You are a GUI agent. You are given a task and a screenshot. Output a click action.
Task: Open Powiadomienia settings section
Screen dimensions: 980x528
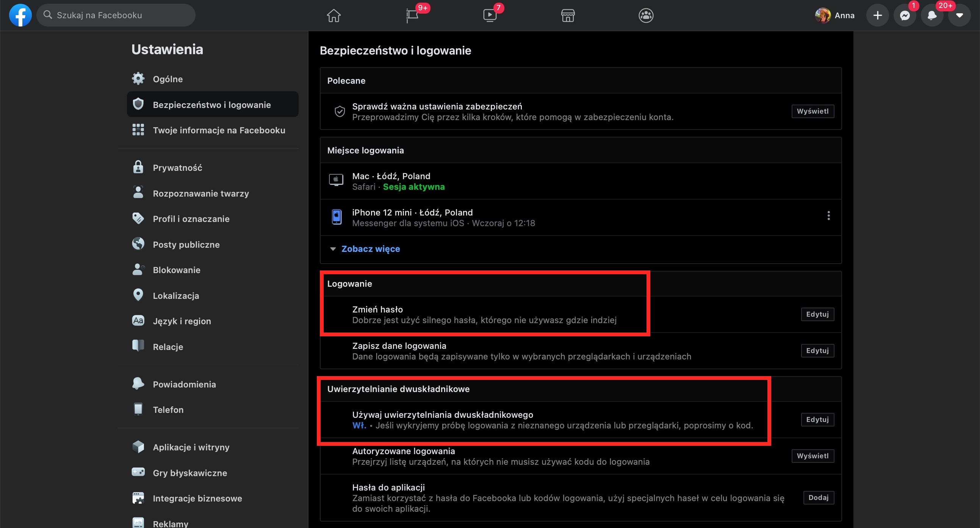point(184,384)
